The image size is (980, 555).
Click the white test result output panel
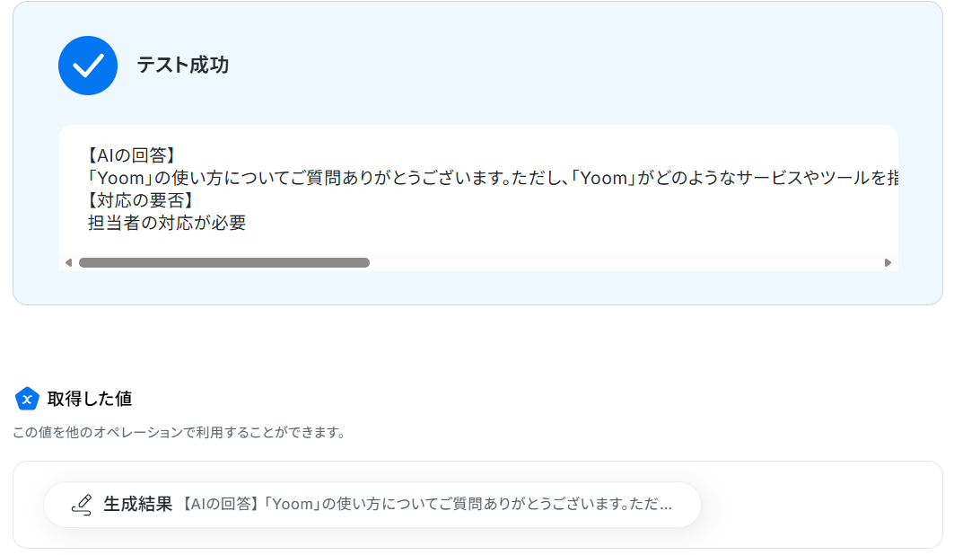tap(478, 198)
